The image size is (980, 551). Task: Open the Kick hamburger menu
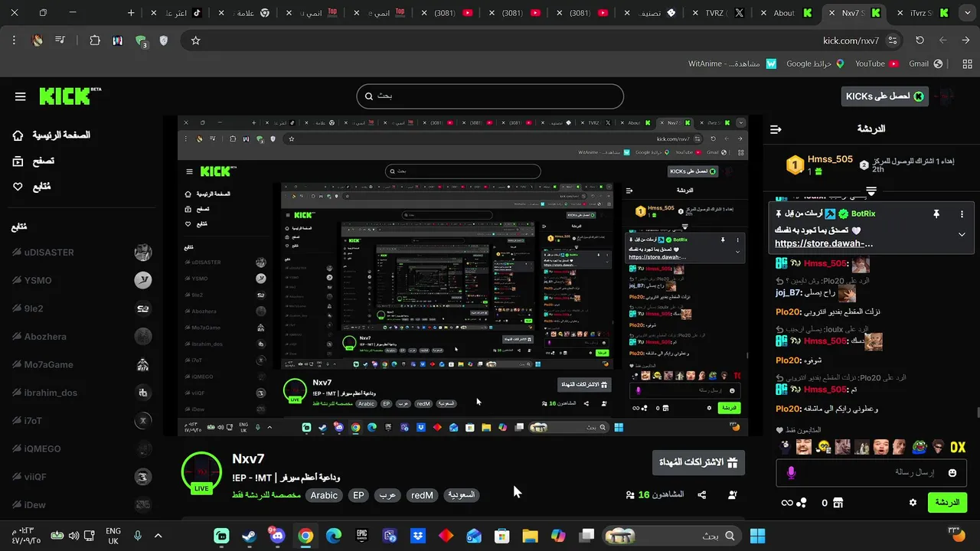21,96
